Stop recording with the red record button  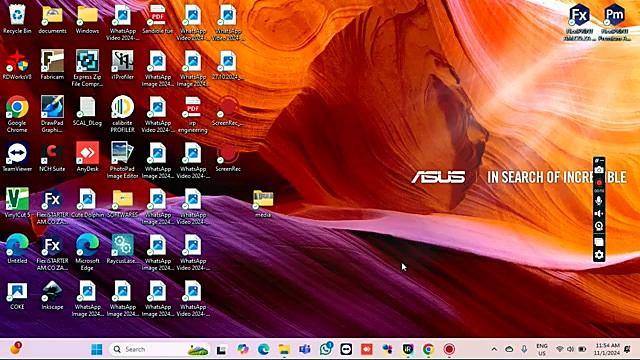(599, 182)
